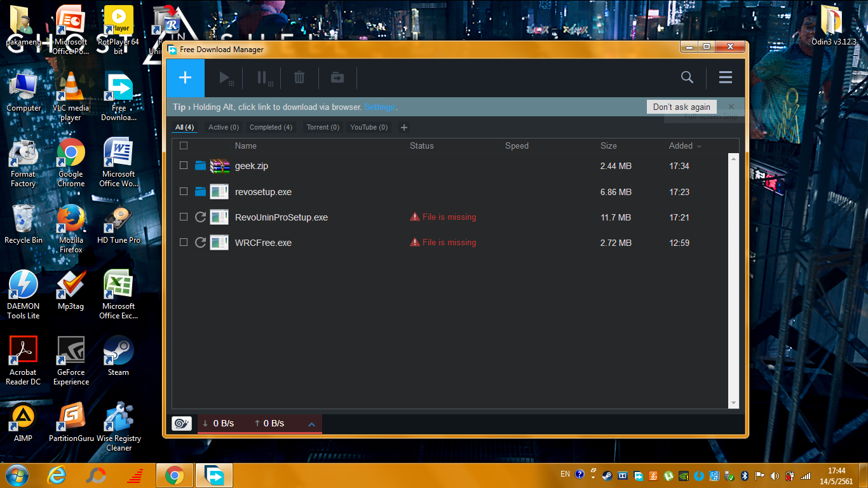868x488 pixels.
Task: Open folder icon for revosetup.exe
Action: (201, 191)
